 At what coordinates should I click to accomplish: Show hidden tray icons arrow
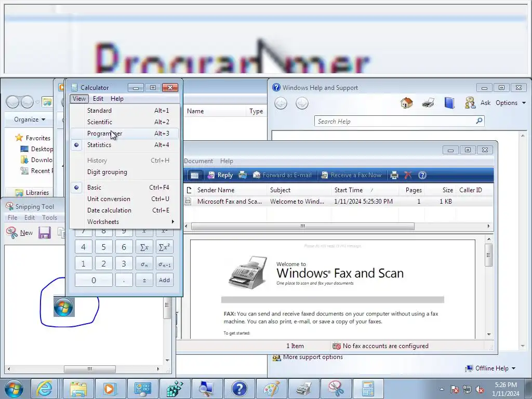click(x=442, y=389)
